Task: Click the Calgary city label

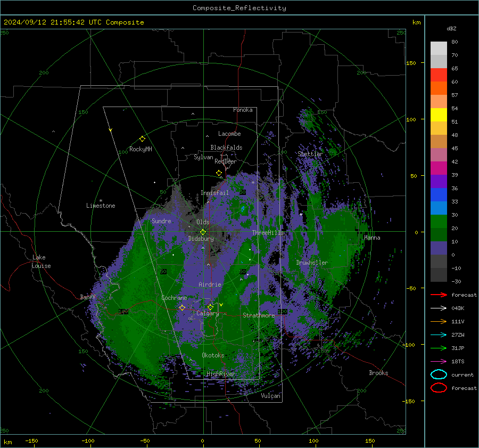Action: (x=208, y=313)
